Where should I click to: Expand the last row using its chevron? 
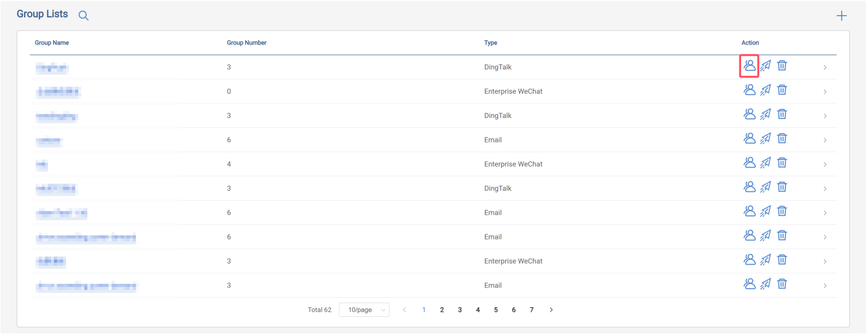click(825, 286)
